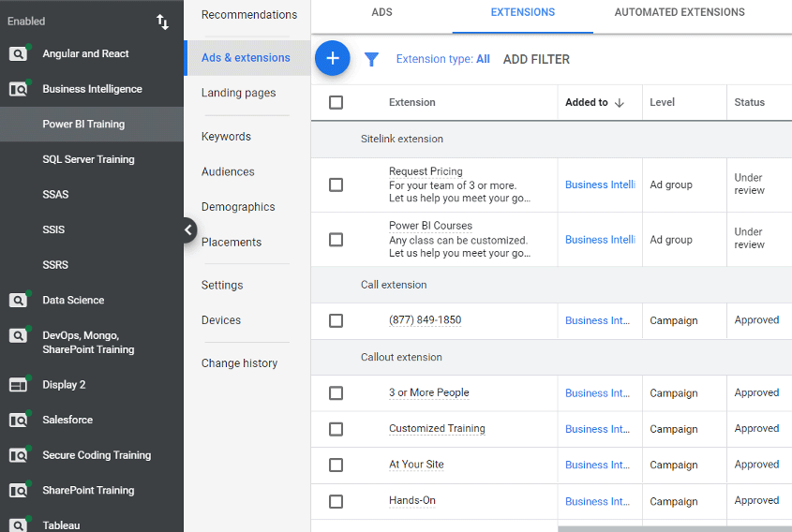
Task: Open Business Int... link for call extension row
Action: (x=597, y=320)
